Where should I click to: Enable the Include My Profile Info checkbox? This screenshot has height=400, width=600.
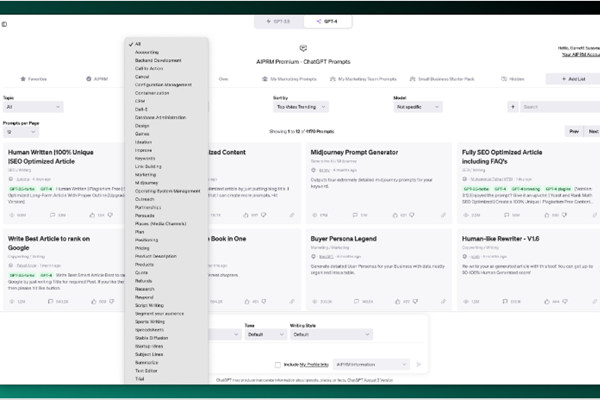(277, 365)
